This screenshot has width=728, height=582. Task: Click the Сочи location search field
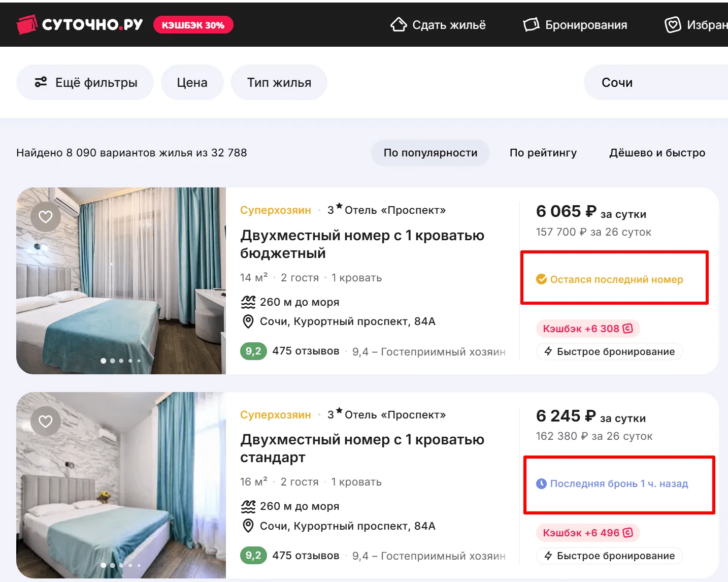[655, 83]
